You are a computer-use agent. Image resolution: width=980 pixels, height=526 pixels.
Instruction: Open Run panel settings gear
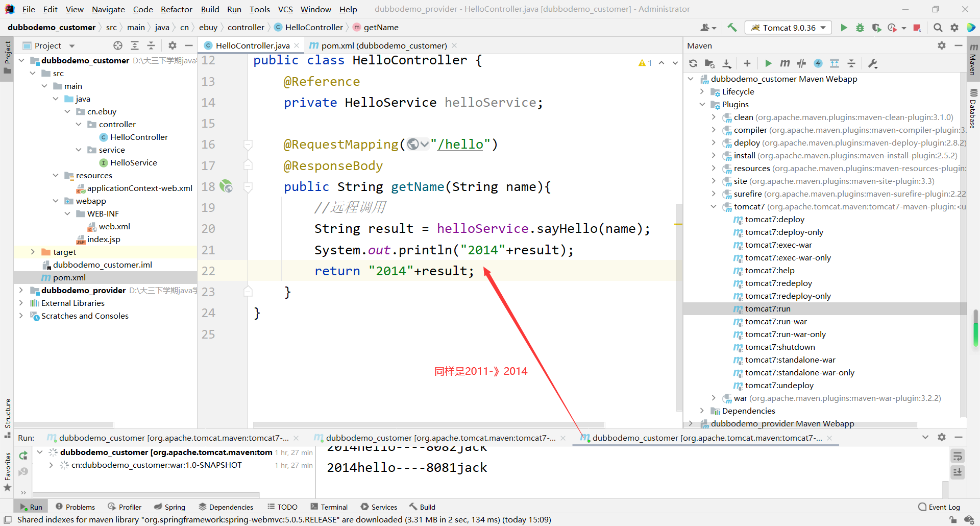point(942,437)
